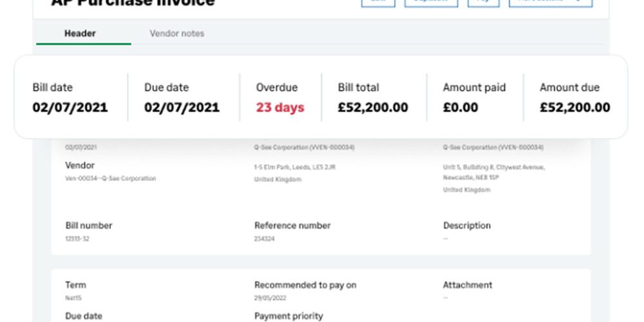Screen dimensions: 644x322
Task: Click the Amount due £52,200.00 value
Action: [574, 108]
